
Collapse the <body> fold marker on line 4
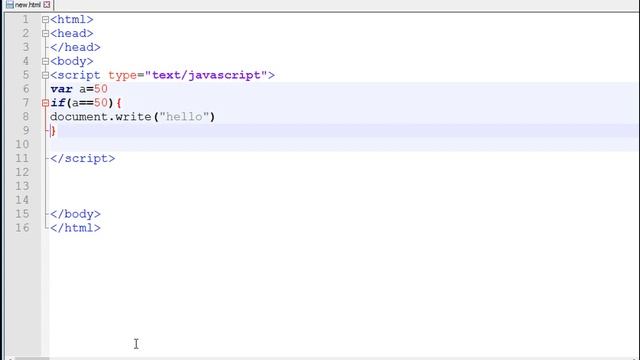pyautogui.click(x=45, y=61)
